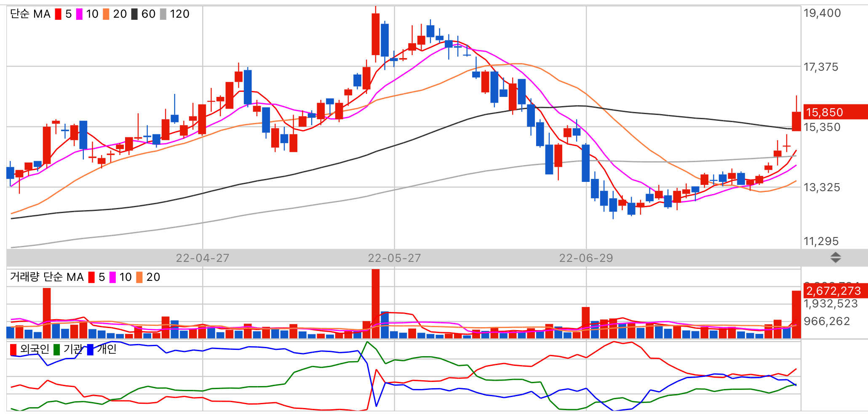
Task: Click the current price tag 15,850
Action: (x=835, y=112)
